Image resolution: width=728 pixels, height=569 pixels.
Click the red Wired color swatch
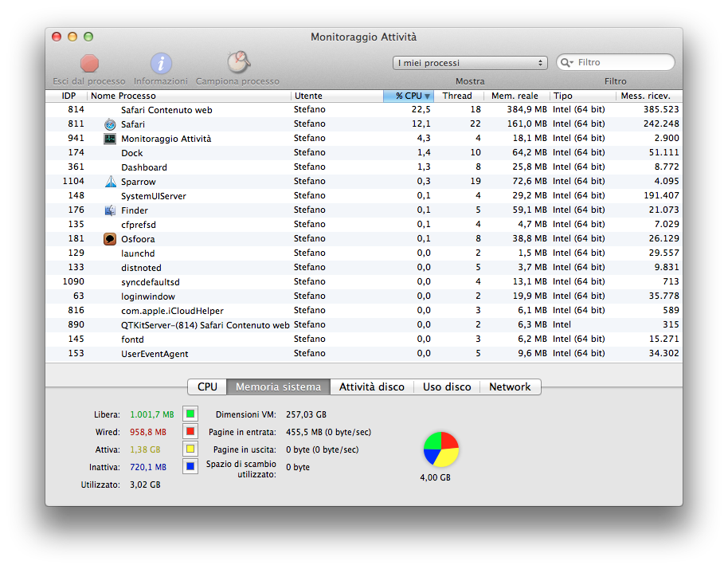tap(190, 431)
